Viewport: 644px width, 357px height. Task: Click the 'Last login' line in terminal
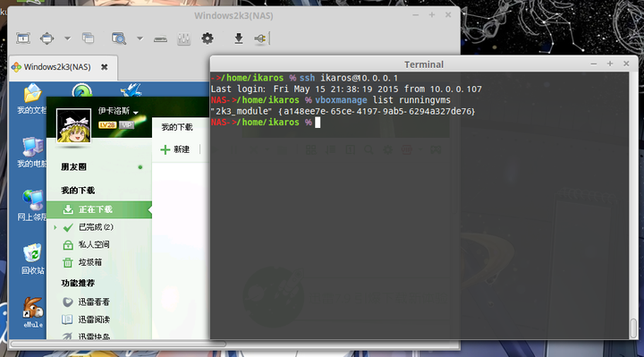(x=346, y=89)
